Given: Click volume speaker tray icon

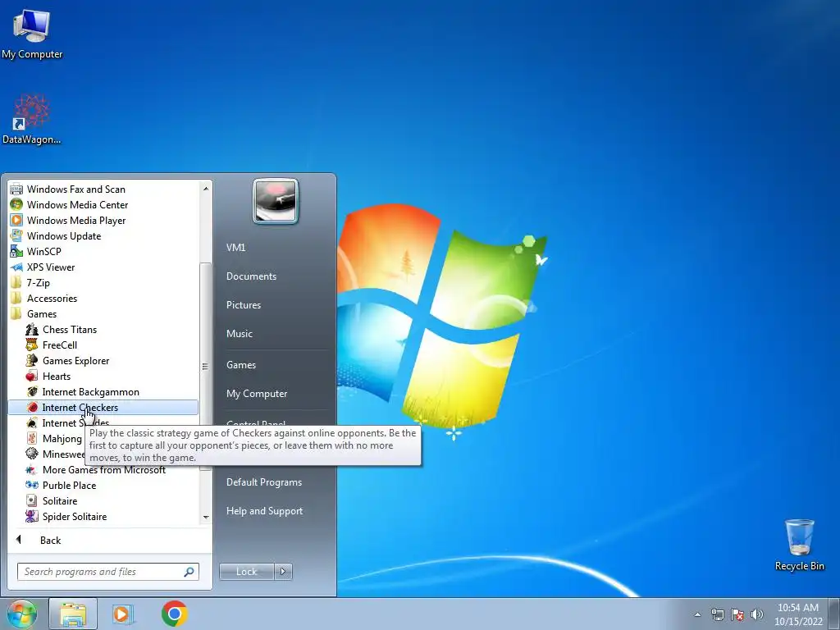Looking at the screenshot, I should (757, 614).
